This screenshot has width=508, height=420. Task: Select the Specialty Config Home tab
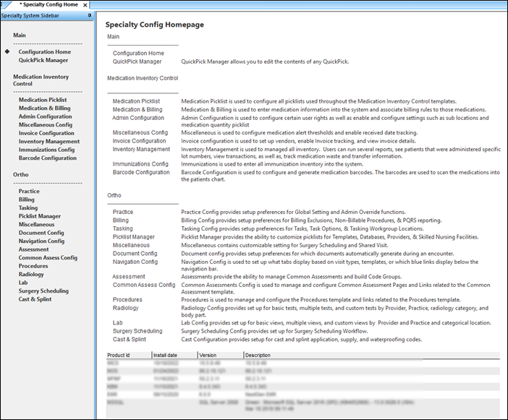pos(50,4)
